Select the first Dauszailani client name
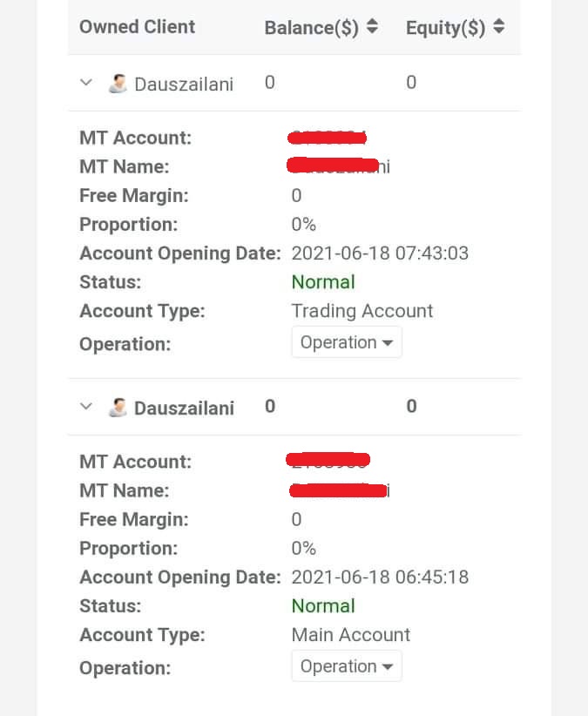Viewport: 588px width, 716px height. (184, 84)
